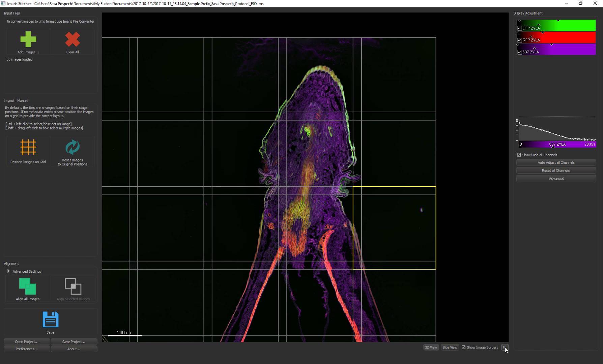Toggle Show/Hide all Channels checkbox

coord(519,155)
